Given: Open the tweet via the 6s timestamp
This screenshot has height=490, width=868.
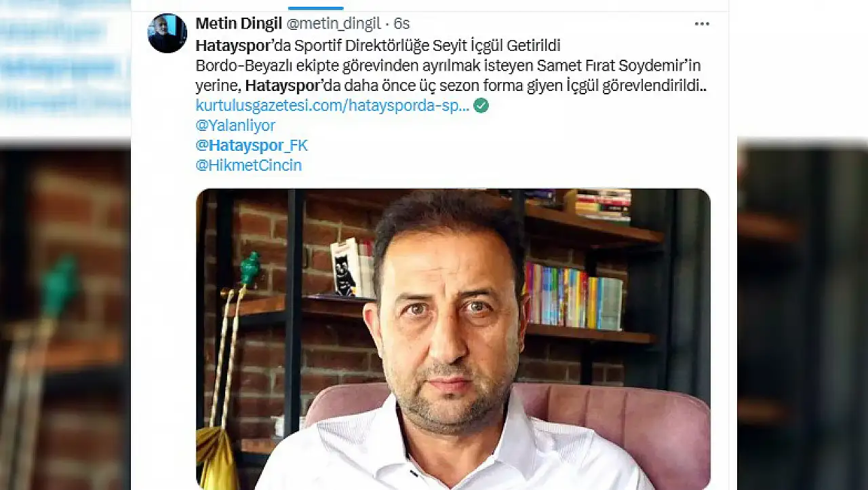Looking at the screenshot, I should [x=402, y=24].
